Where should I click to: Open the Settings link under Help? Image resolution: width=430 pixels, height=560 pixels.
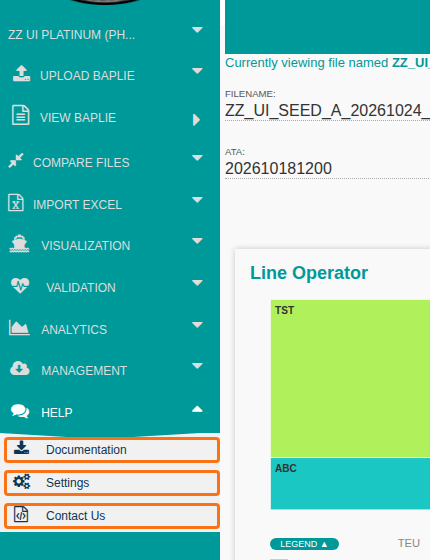[112, 483]
